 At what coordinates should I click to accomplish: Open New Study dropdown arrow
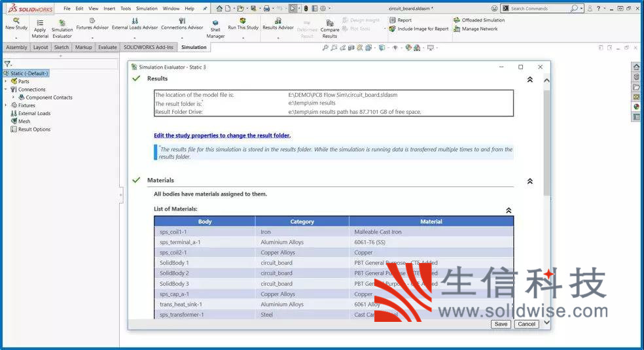[x=16, y=38]
